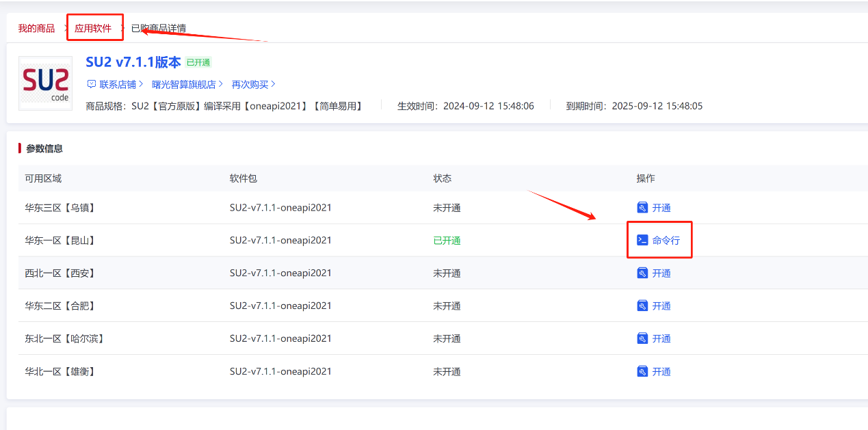This screenshot has height=430, width=868.
Task: Open the SU2 v7.1.1版本 product title
Action: tap(133, 62)
